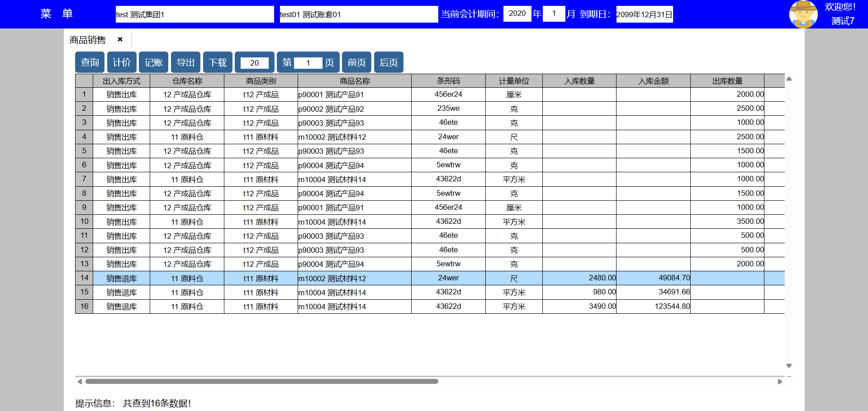This screenshot has width=868, height=411.
Task: Click the horizontal scrollbar thumb
Action: coord(261,382)
